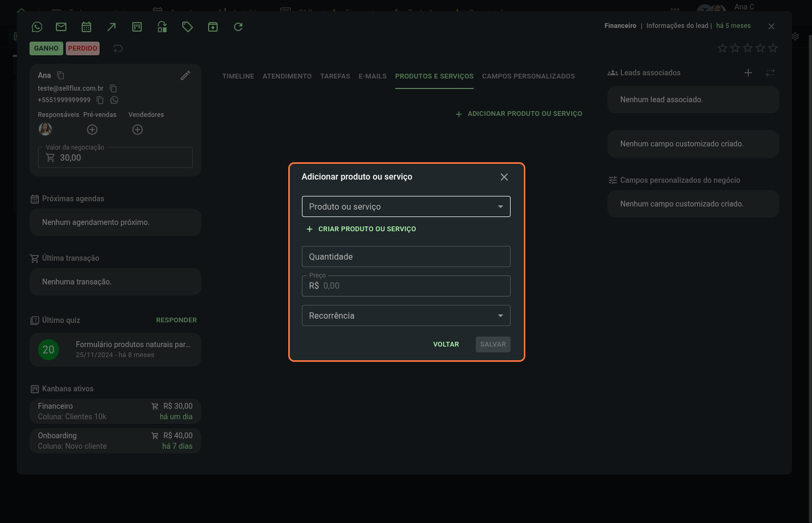Open WhatsApp icon next to phone number
812x523 pixels.
[x=114, y=100]
